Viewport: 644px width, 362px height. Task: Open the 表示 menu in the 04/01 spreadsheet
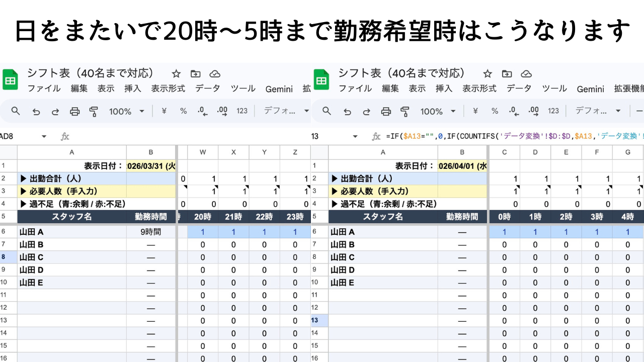(x=417, y=88)
